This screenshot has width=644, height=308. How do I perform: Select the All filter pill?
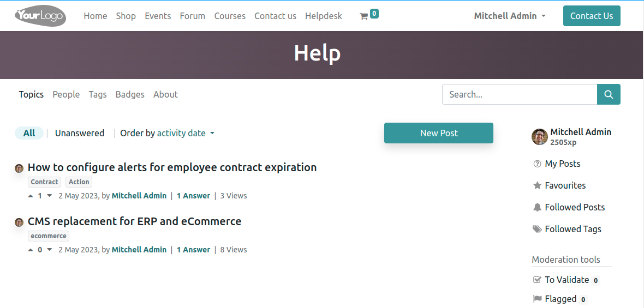coord(29,134)
